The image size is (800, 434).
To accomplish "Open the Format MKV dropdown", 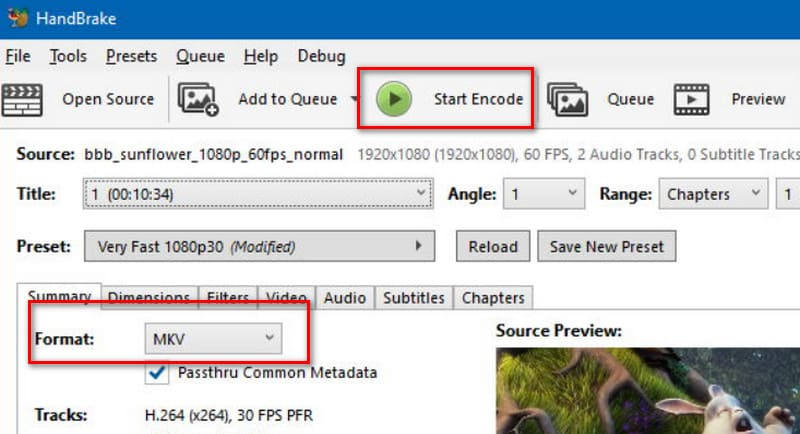I will pyautogui.click(x=212, y=339).
